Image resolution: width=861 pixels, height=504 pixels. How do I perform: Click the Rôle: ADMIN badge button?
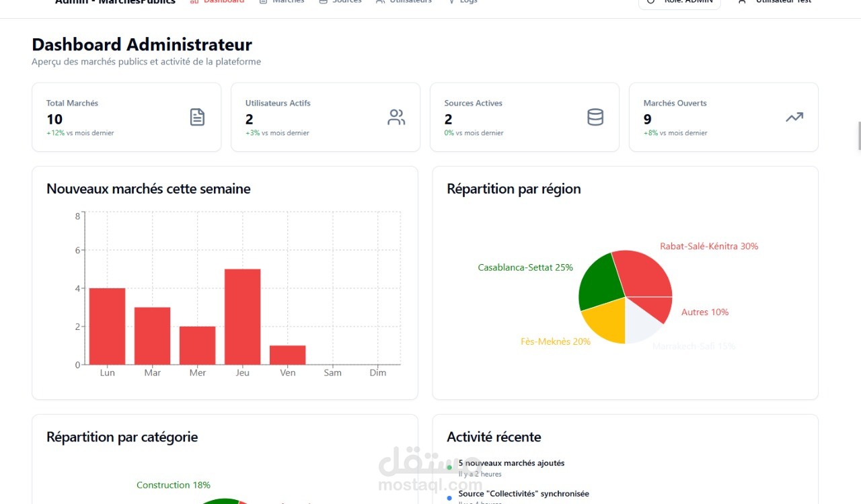679,3
